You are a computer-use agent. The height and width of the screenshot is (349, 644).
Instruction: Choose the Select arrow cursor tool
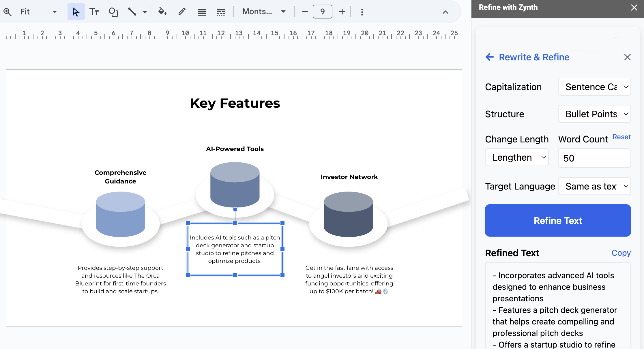click(x=76, y=12)
